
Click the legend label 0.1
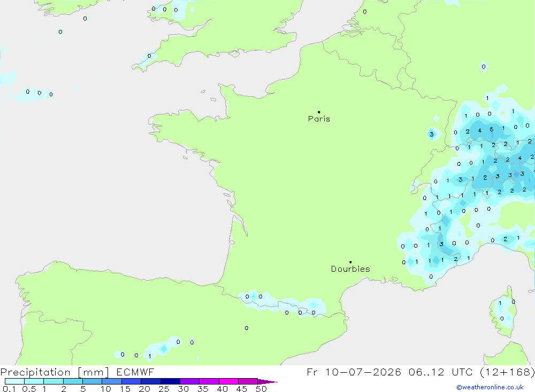point(9,389)
